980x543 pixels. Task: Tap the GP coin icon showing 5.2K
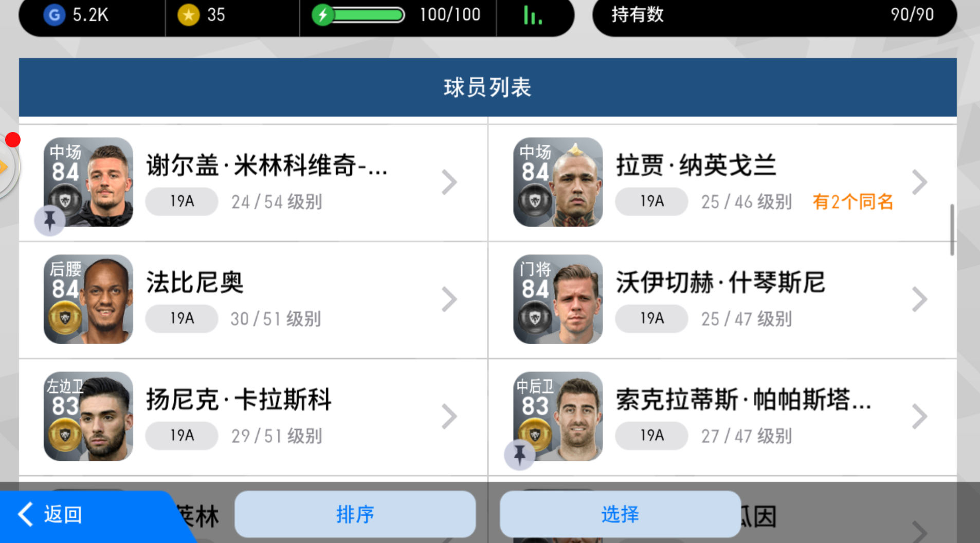click(54, 15)
